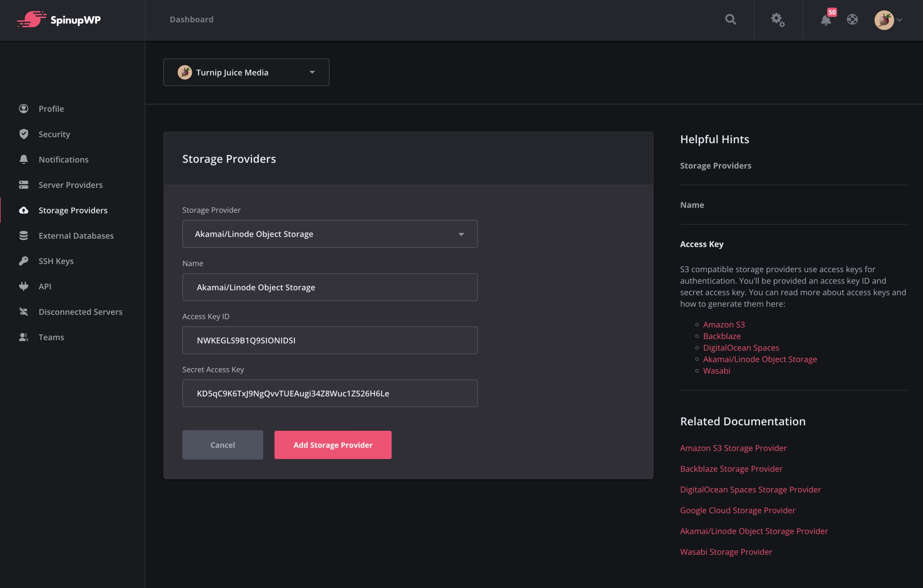Image resolution: width=923 pixels, height=588 pixels.
Task: Click the user avatar in the header
Action: pyautogui.click(x=884, y=20)
